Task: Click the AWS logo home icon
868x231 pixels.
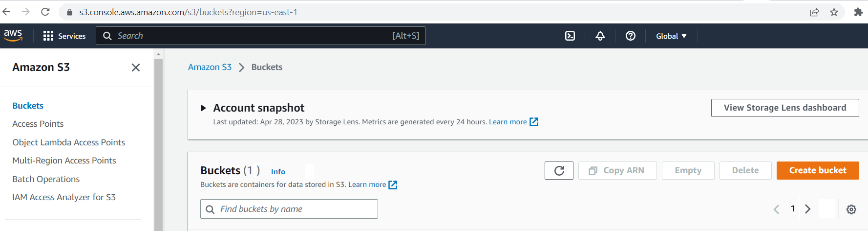Action: [13, 35]
